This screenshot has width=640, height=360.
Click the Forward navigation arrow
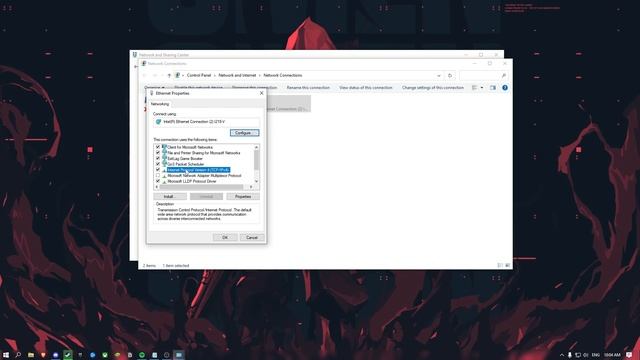coord(155,76)
